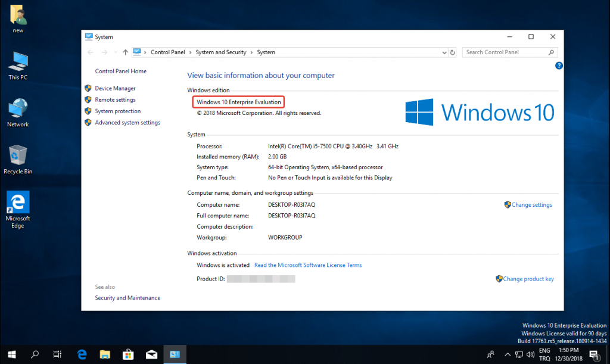This screenshot has width=610, height=364.
Task: Click the Search Control Panel field
Action: click(506, 52)
